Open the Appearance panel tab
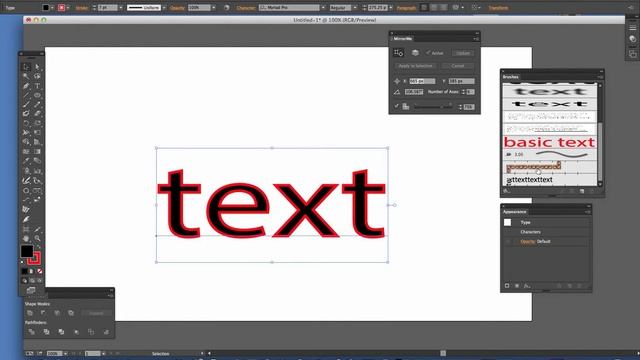Screen dimensions: 640x360 click(x=514, y=212)
